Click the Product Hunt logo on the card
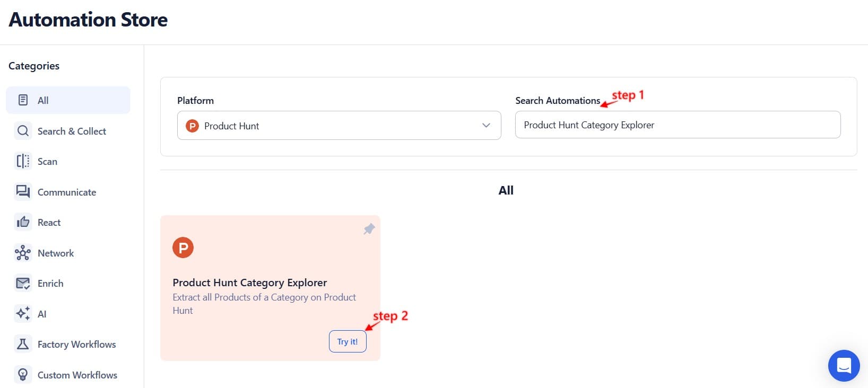 coord(183,247)
